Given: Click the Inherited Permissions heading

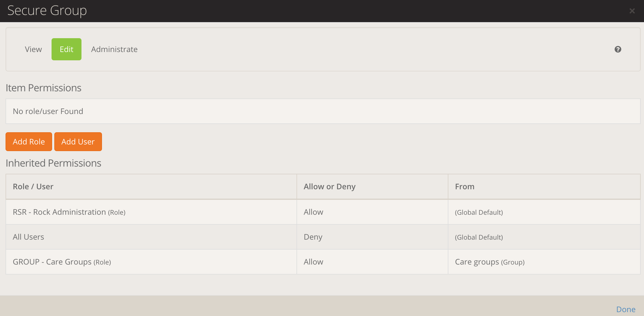Looking at the screenshot, I should coord(53,163).
